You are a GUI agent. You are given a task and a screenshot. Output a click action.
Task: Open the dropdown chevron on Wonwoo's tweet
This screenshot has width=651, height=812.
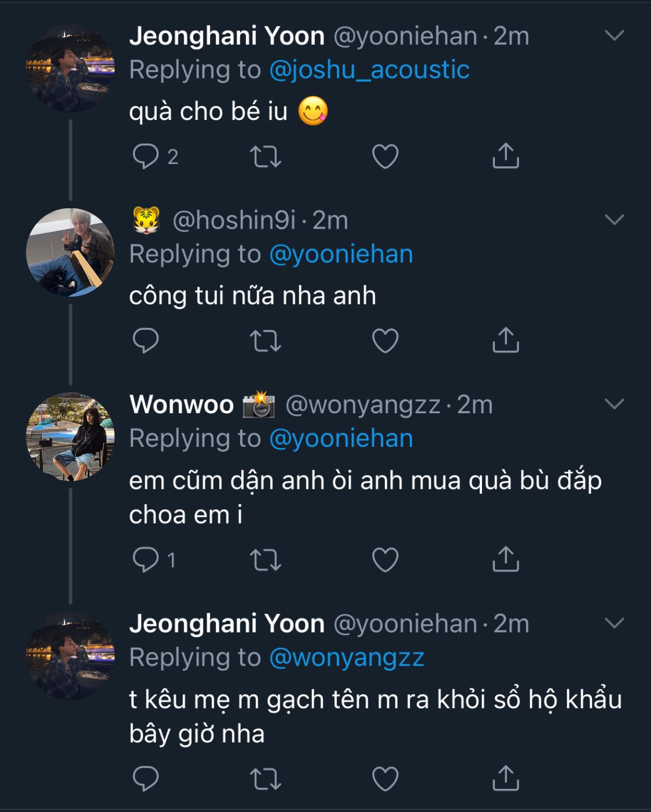tap(614, 404)
